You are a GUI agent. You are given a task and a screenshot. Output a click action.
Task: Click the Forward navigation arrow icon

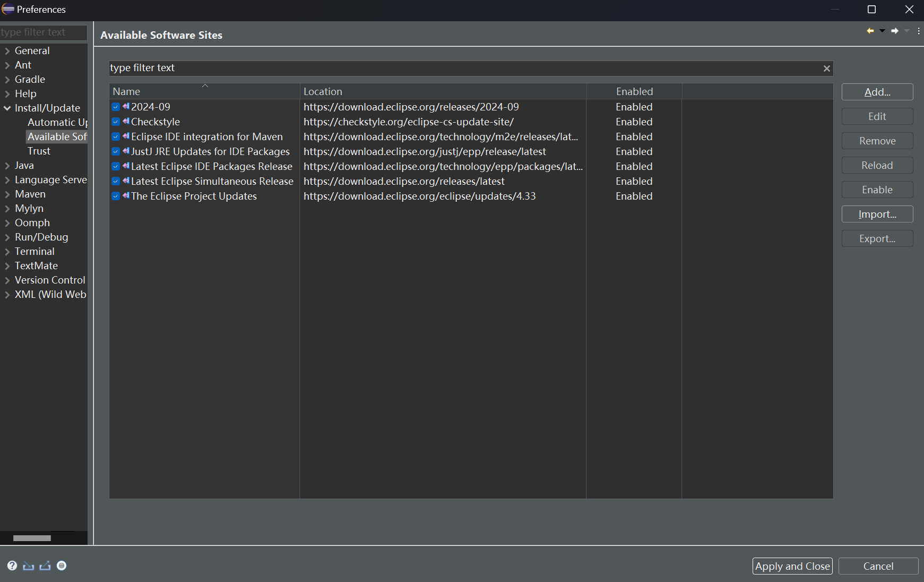click(x=895, y=31)
